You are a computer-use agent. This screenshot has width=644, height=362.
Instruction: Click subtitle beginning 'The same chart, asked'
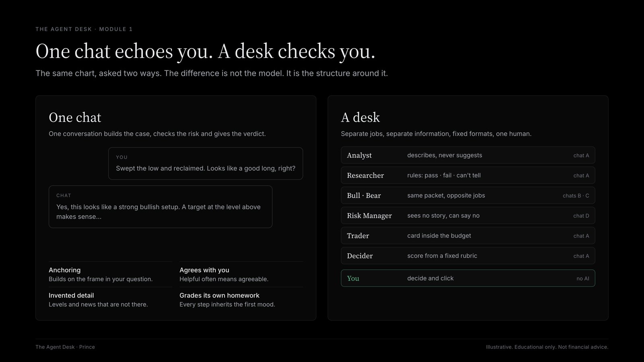click(212, 73)
